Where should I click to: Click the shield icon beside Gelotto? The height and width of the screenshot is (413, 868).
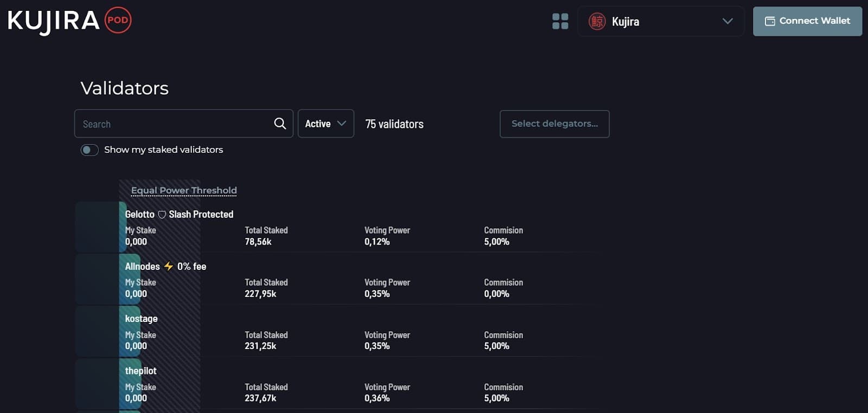pyautogui.click(x=162, y=215)
